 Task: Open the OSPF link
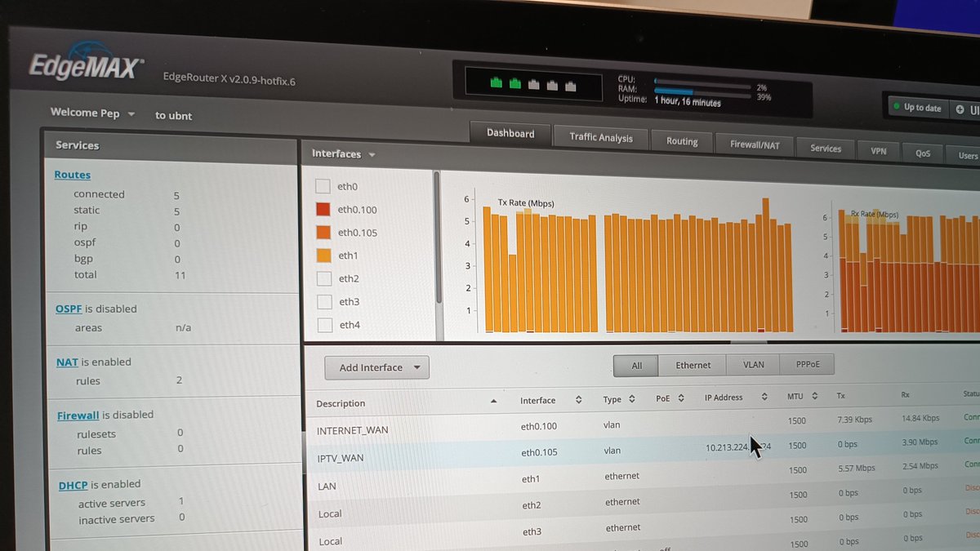[x=68, y=309]
